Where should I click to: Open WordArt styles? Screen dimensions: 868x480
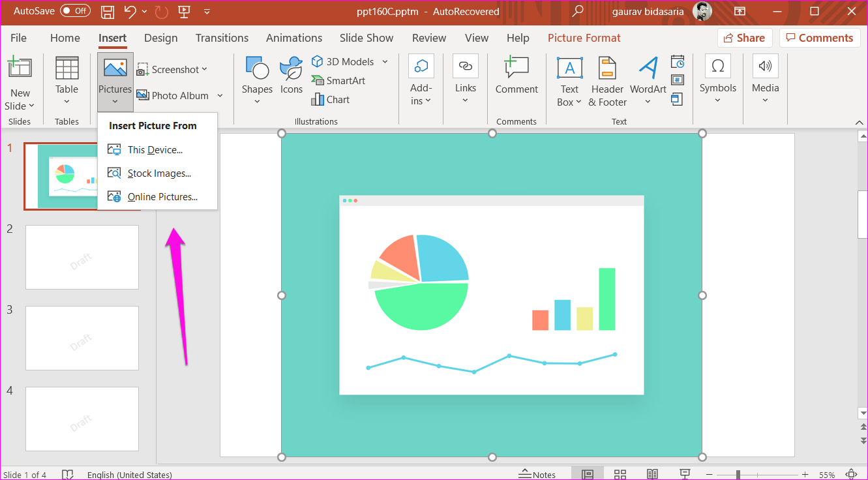[x=648, y=82]
